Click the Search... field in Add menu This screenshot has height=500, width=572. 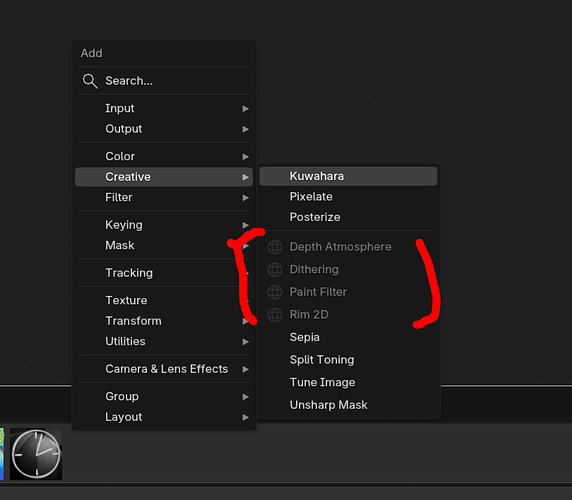tap(164, 81)
